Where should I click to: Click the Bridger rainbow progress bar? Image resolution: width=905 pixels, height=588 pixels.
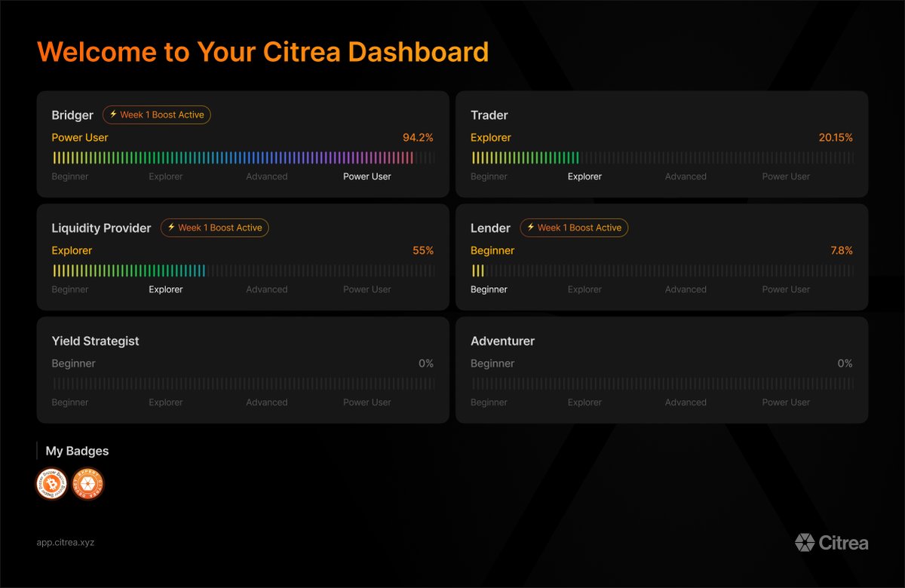tap(243, 158)
